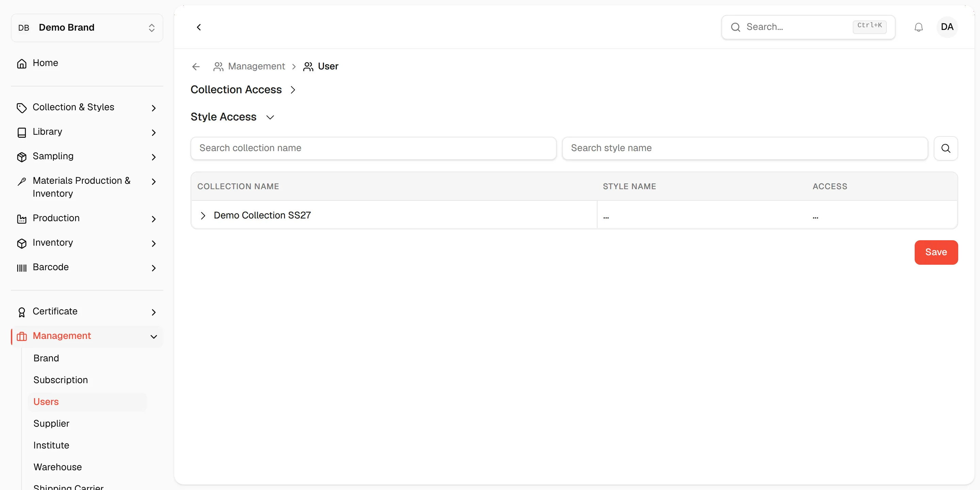Viewport: 980px width, 490px height.
Task: Expand the Barcode submenu arrow
Action: click(153, 268)
